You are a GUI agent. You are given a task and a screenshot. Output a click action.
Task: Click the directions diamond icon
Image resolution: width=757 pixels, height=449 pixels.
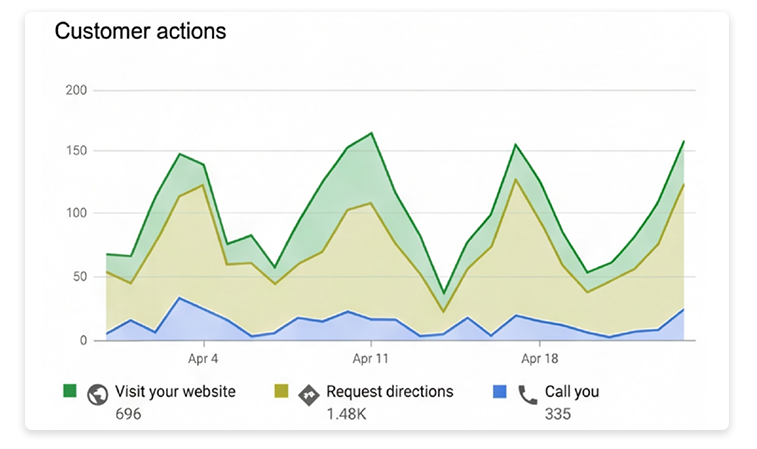309,393
